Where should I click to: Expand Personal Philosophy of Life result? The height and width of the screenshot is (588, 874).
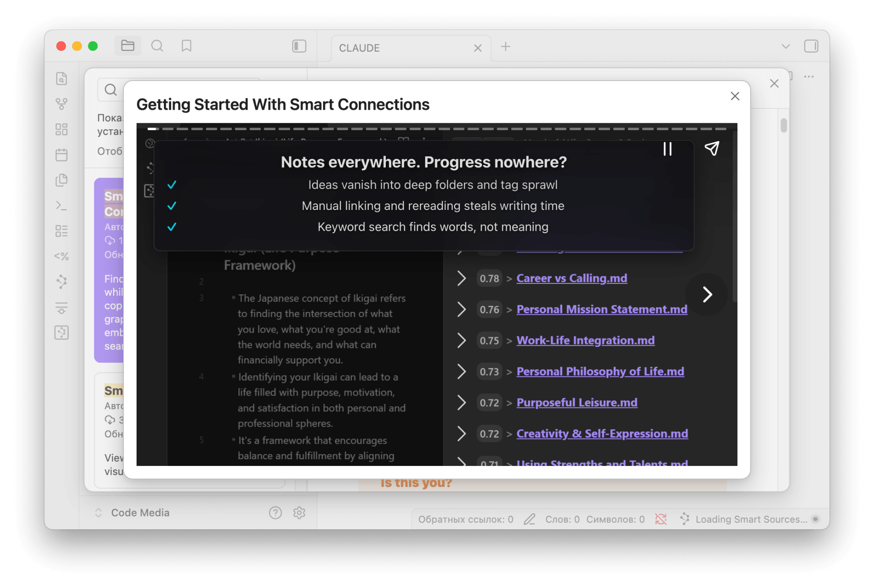pos(461,372)
